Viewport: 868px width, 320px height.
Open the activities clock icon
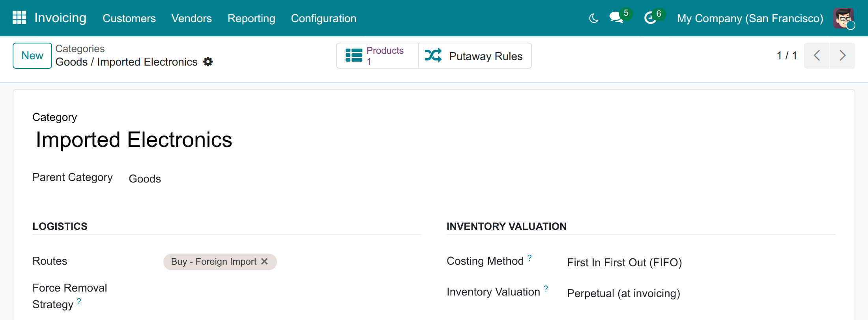coord(650,18)
